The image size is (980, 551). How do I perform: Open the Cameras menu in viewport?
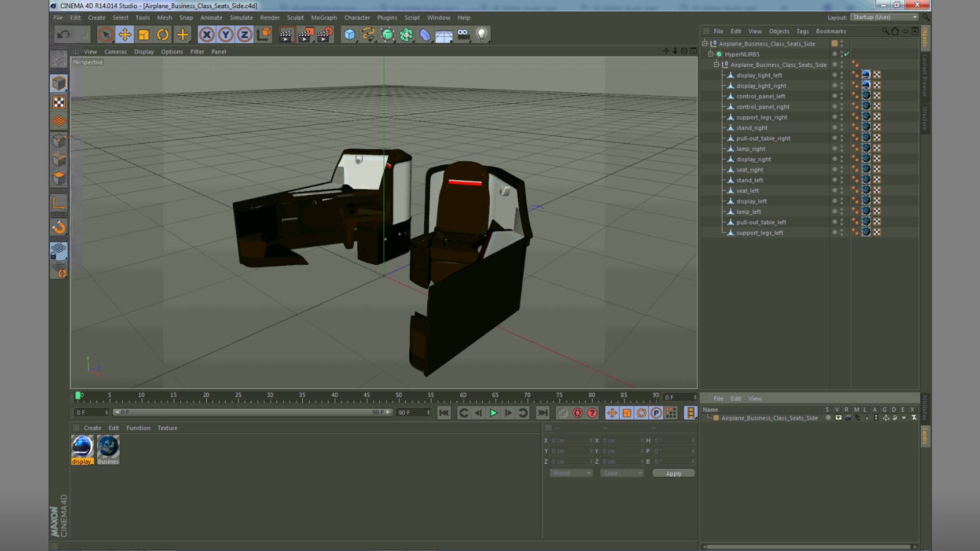point(115,52)
